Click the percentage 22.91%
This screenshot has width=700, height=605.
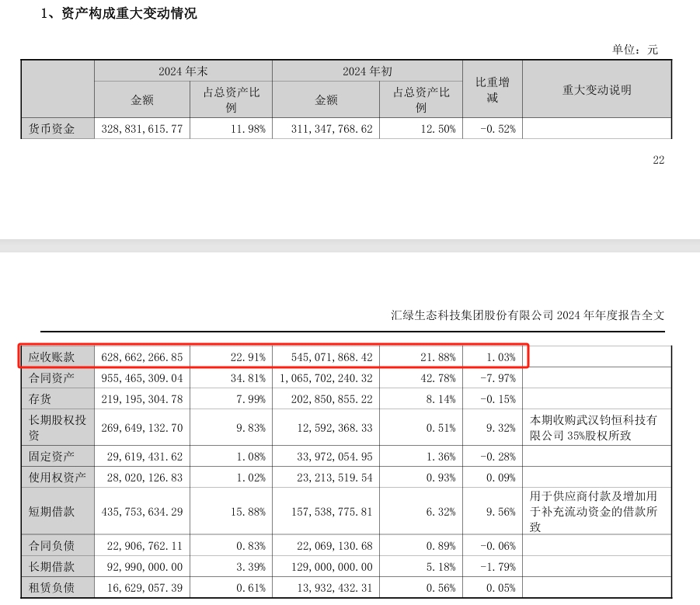coord(248,357)
